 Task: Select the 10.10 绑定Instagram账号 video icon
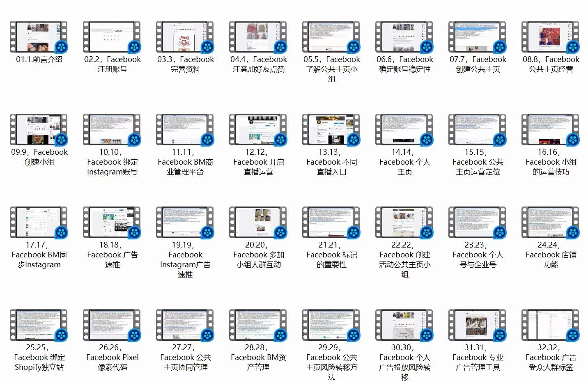pyautogui.click(x=112, y=130)
